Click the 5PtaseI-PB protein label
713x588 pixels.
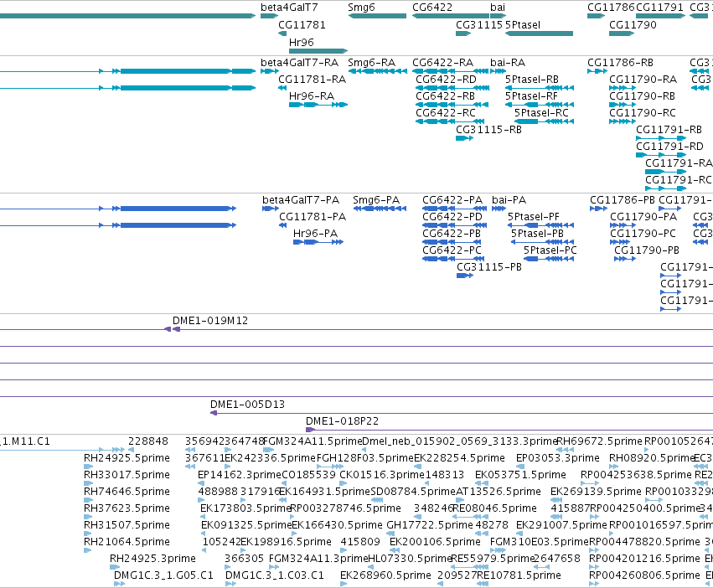pos(537,235)
